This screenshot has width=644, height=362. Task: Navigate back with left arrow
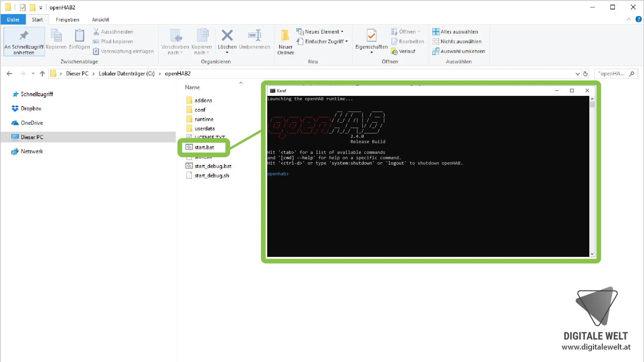tap(9, 74)
